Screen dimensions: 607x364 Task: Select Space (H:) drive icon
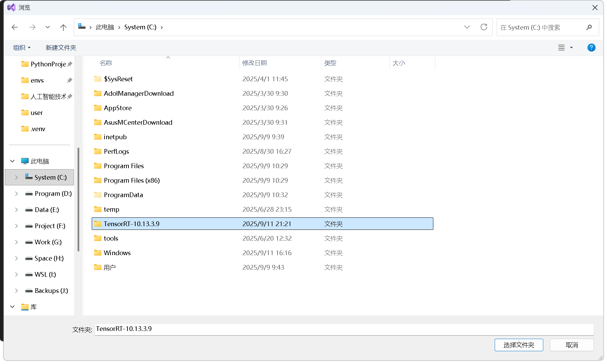(29, 259)
